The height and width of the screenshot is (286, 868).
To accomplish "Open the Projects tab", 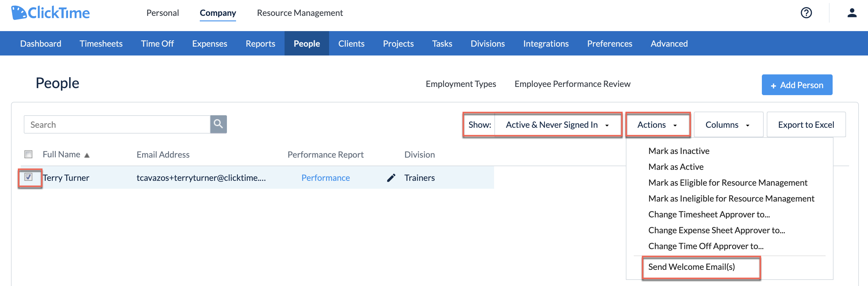I will click(398, 44).
